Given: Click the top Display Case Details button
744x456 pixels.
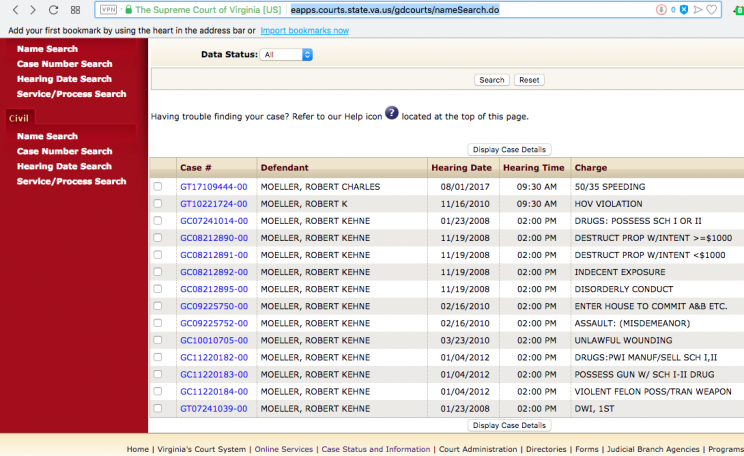Looking at the screenshot, I should coord(509,150).
